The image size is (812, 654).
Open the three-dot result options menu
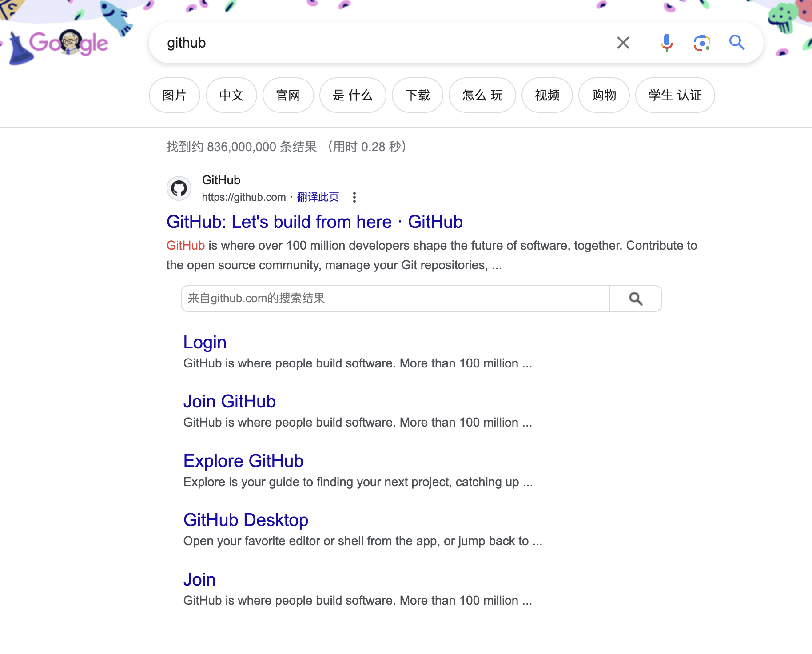pyautogui.click(x=354, y=197)
